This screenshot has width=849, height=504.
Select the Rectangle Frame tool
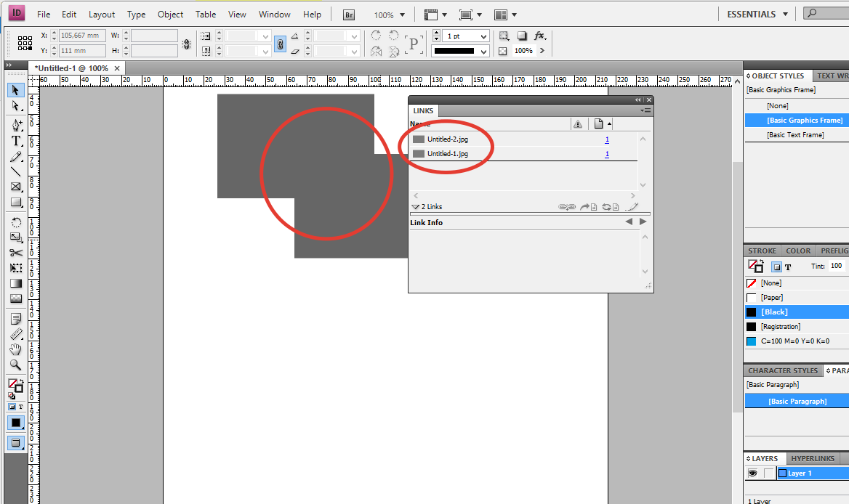[x=16, y=187]
